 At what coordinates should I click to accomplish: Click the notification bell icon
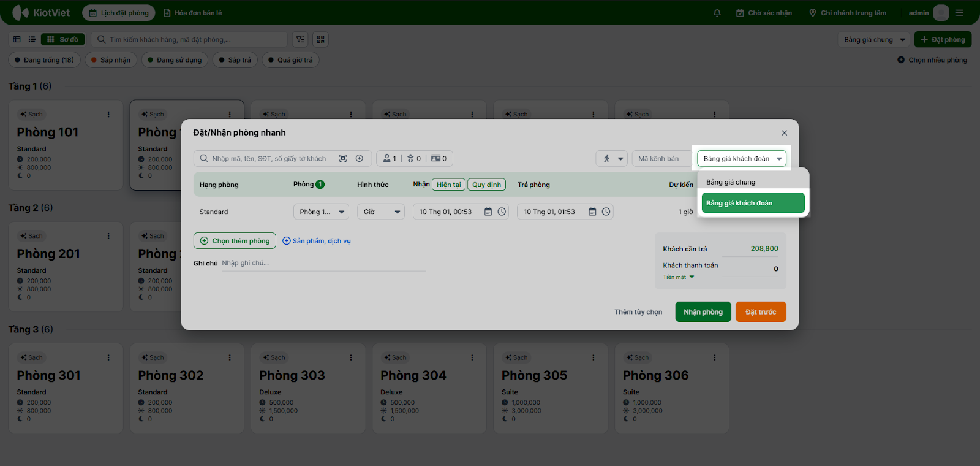(717, 13)
